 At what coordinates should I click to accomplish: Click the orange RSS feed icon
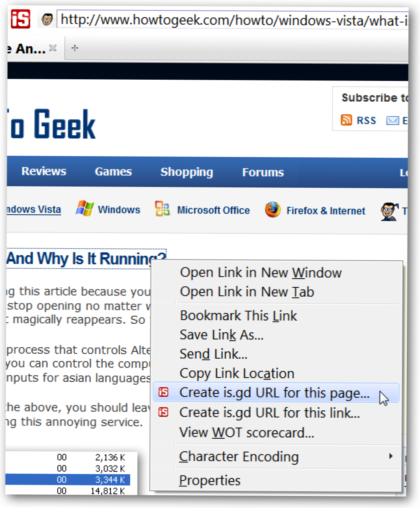point(346,120)
